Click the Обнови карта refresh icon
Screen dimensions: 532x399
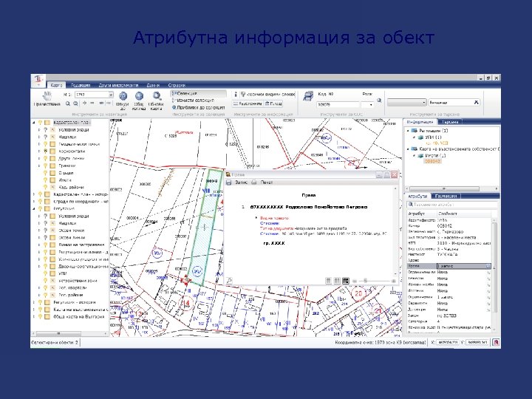156,96
